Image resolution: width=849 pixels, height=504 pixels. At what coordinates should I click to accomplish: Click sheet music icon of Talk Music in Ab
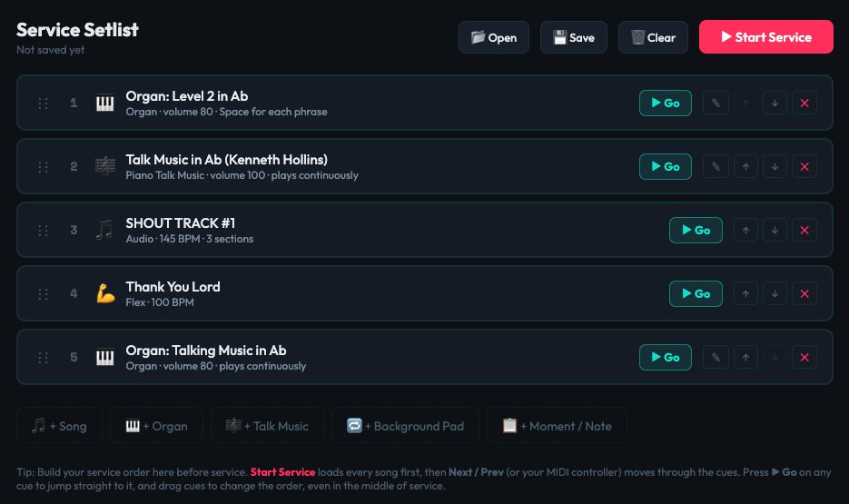click(105, 166)
